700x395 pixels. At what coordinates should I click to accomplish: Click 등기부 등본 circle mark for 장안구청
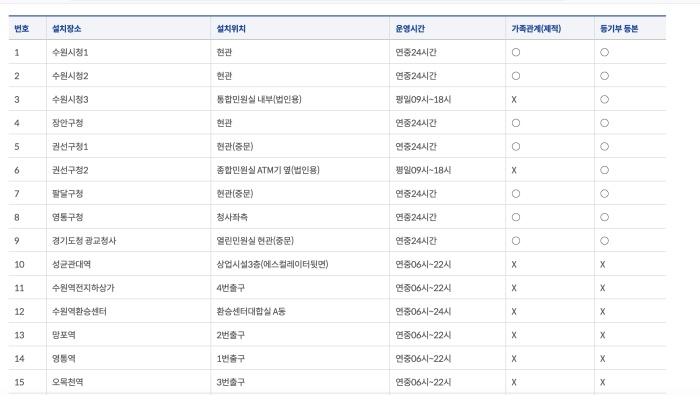pos(604,123)
